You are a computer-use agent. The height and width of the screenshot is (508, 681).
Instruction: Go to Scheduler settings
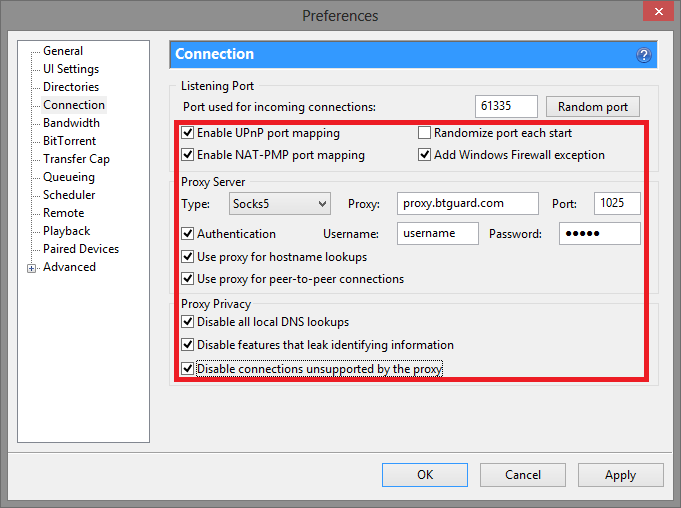(x=69, y=195)
